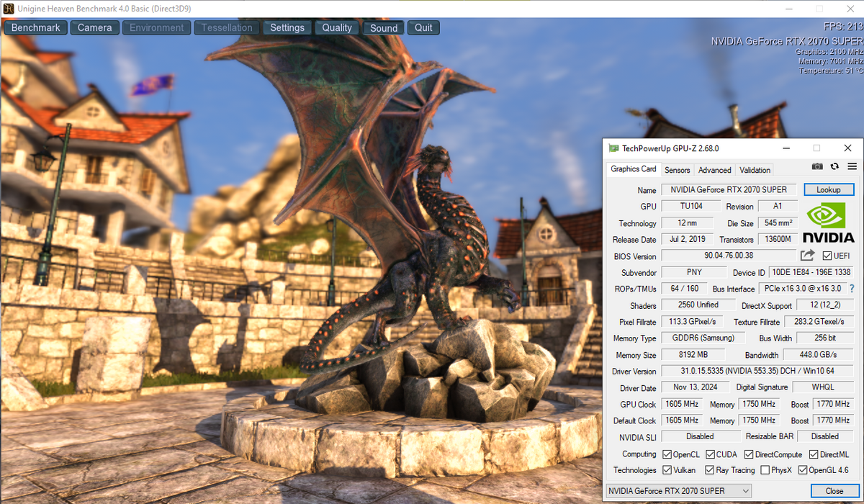
Task: Click the BIOS export share icon
Action: (807, 255)
